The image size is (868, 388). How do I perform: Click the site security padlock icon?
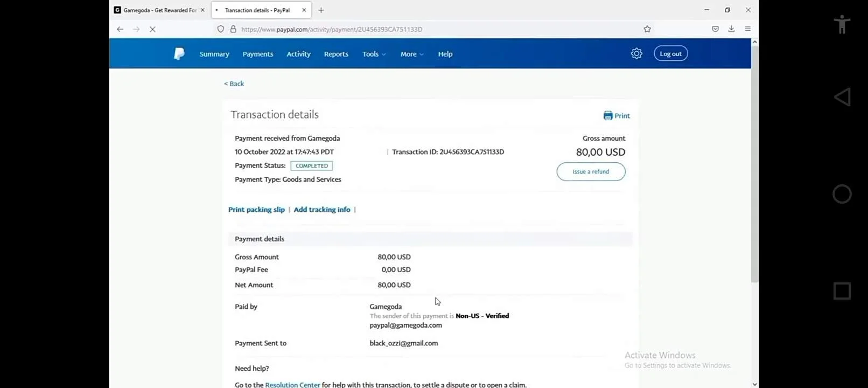point(233,29)
